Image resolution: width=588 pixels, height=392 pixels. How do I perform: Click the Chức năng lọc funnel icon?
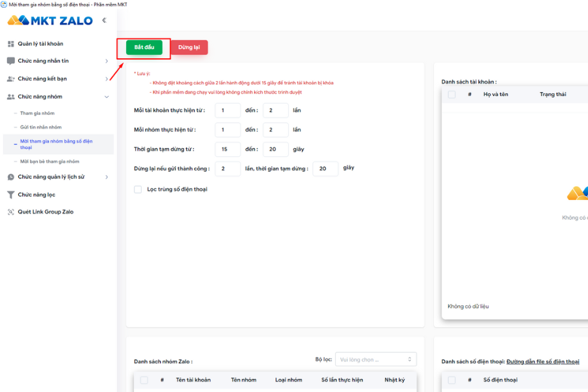click(x=11, y=195)
